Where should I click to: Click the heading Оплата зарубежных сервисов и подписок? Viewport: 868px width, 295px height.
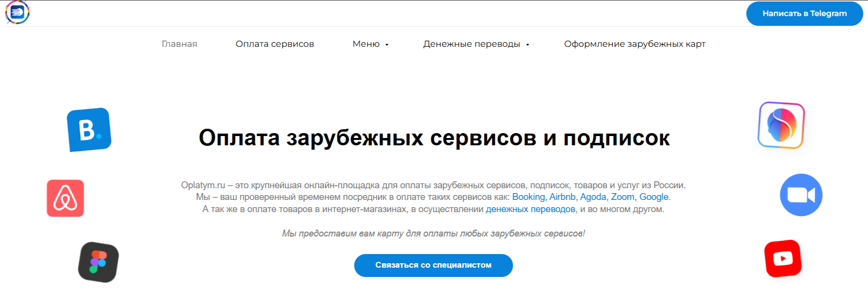(x=434, y=138)
